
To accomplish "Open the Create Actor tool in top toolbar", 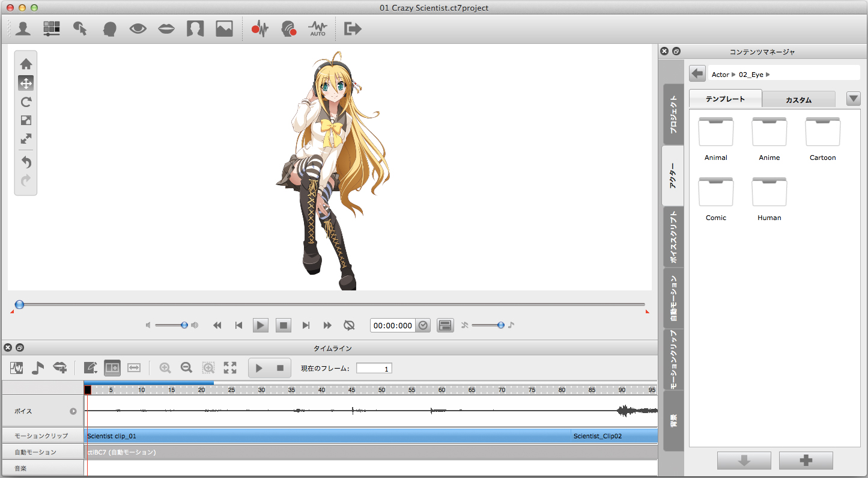I will [x=23, y=28].
